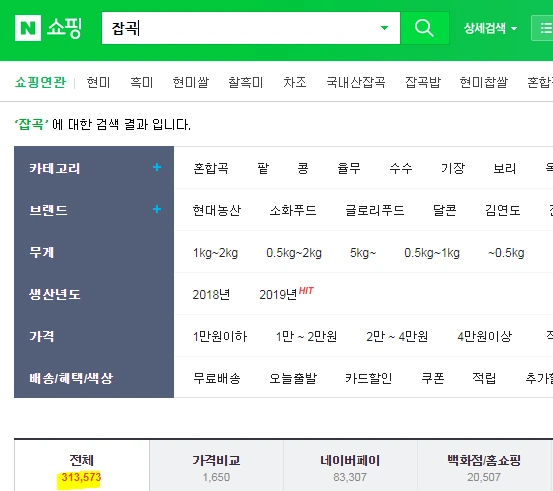Filter by 쿠폰
This screenshot has width=553, height=491.
[432, 378]
